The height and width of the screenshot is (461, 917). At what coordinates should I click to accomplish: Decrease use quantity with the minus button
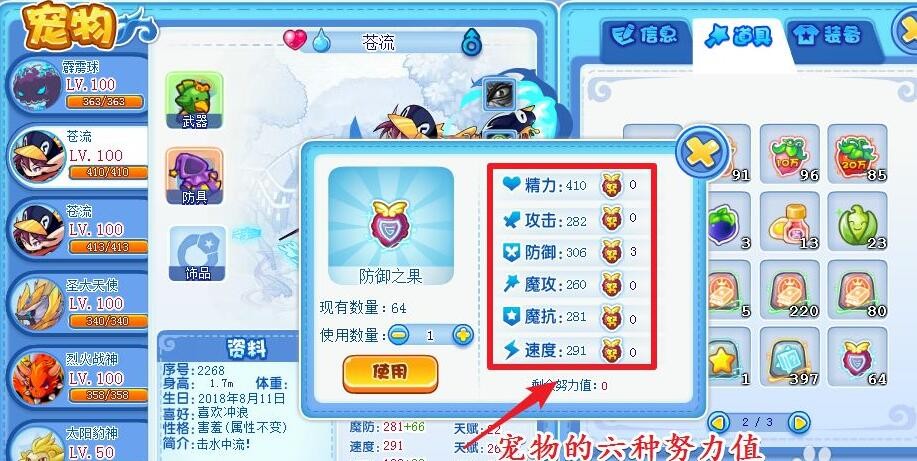coord(398,335)
